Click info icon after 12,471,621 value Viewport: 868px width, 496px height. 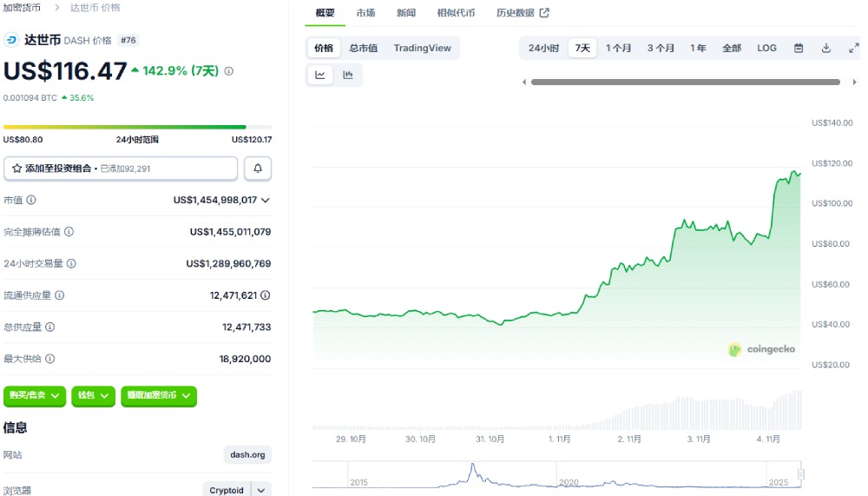pos(266,295)
